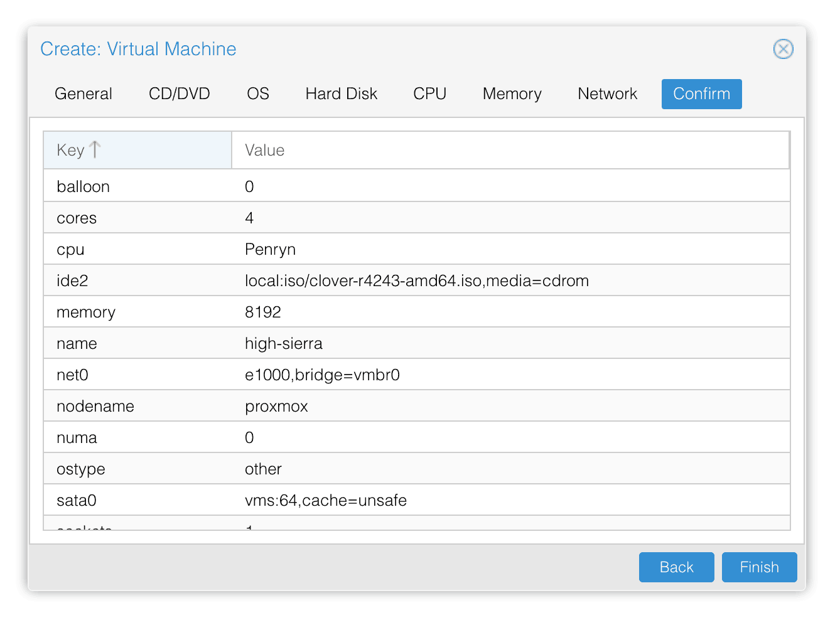Click the Finish button
The width and height of the screenshot is (840, 630).
760,567
